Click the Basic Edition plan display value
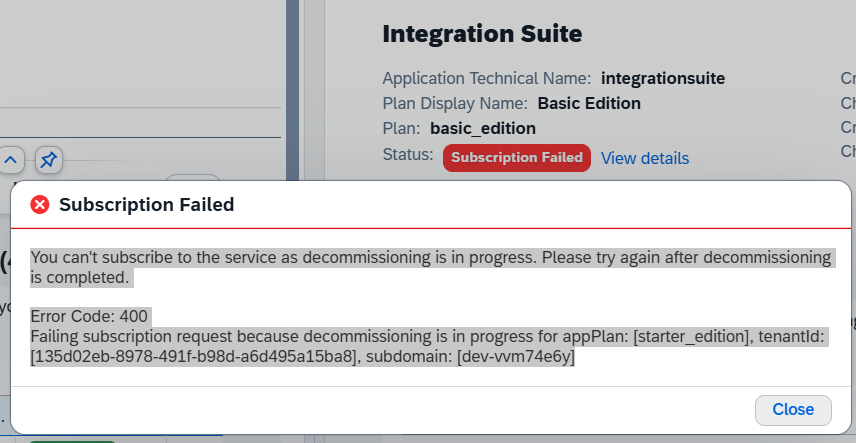Screen dimensions: 856x443 [x=589, y=103]
